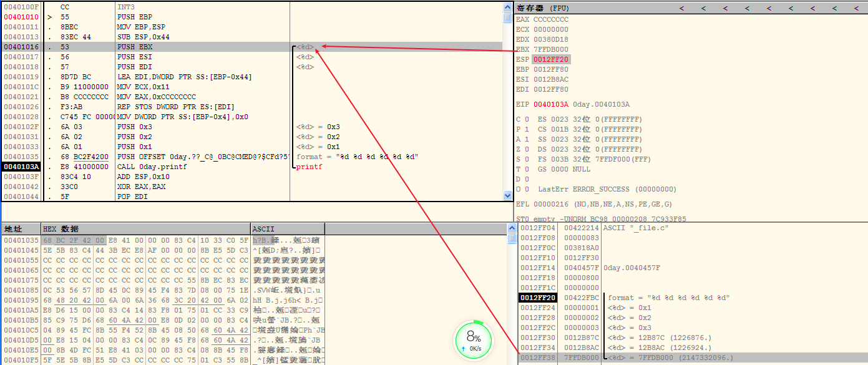This screenshot has width=868, height=365.
Task: Click the 地址 column header in dump pane
Action: tap(21, 229)
